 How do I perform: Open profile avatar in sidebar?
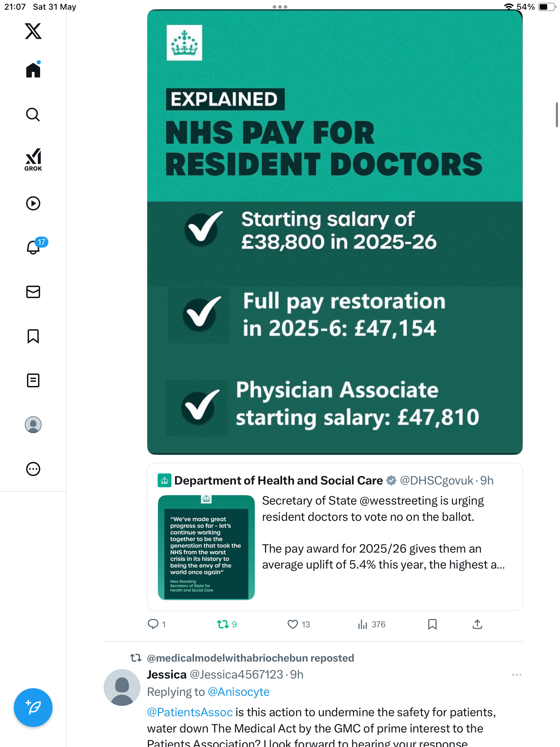(33, 425)
